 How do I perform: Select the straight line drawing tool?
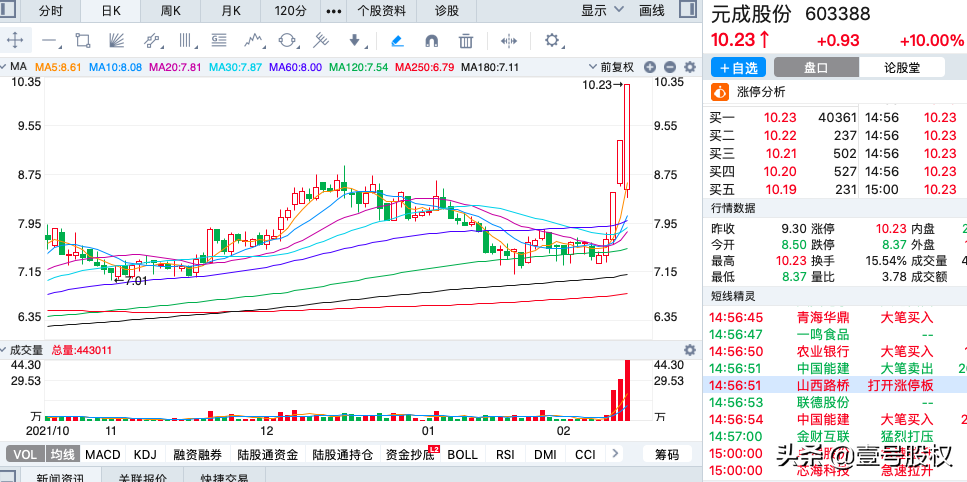[50, 41]
